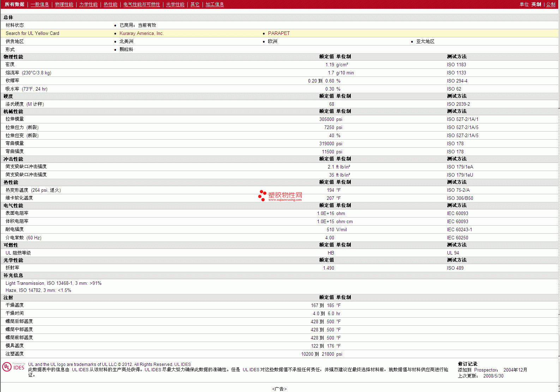Viewport: 560px width, 392px height.
Task: Click the 耐电强度 row label
Action: point(14,229)
